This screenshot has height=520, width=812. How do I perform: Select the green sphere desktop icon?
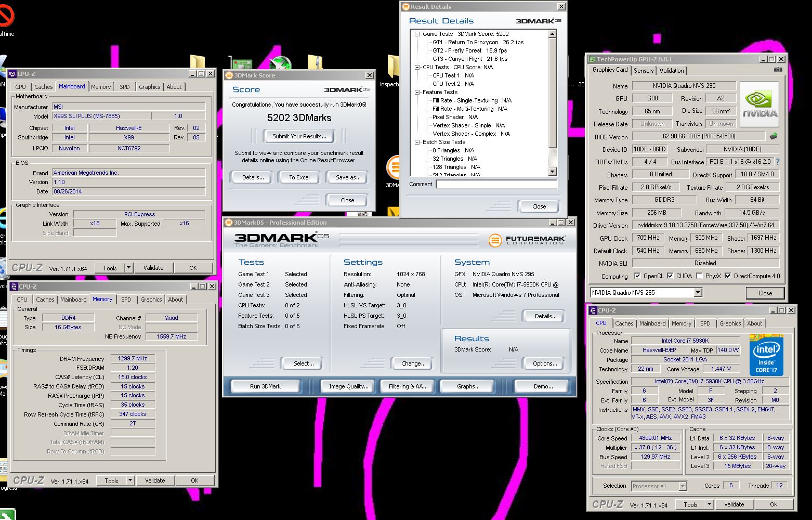pyautogui.click(x=281, y=64)
